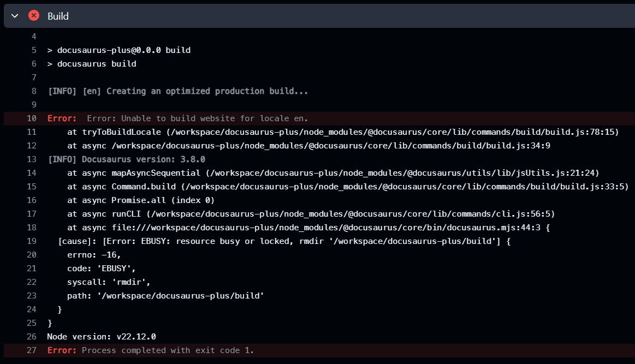Select line number 9
The width and height of the screenshot is (635, 364).
(34, 105)
